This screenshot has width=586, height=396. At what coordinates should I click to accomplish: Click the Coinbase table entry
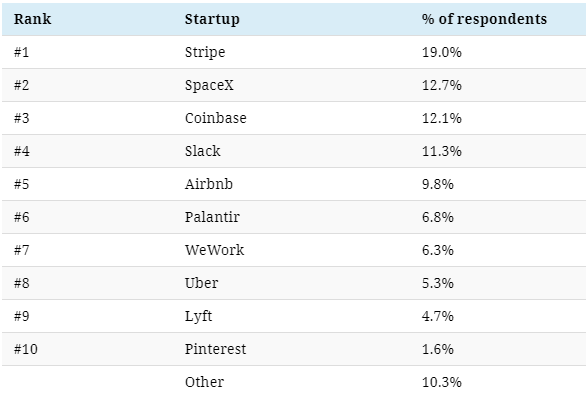click(216, 118)
